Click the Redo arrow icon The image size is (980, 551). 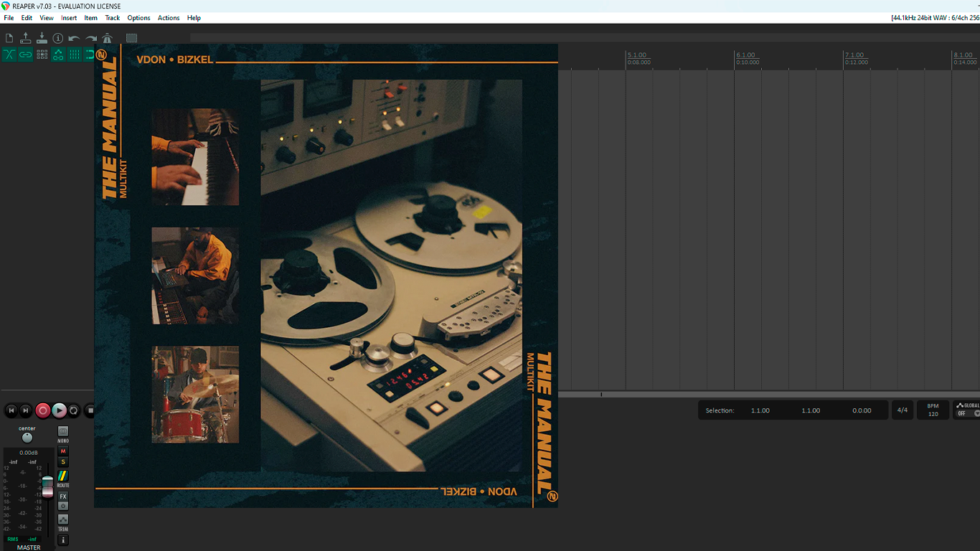click(91, 38)
